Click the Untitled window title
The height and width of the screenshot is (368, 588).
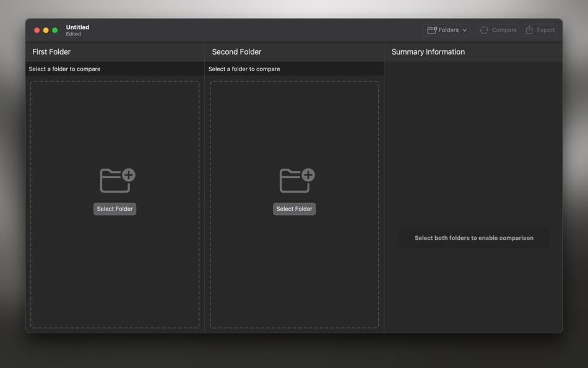77,27
